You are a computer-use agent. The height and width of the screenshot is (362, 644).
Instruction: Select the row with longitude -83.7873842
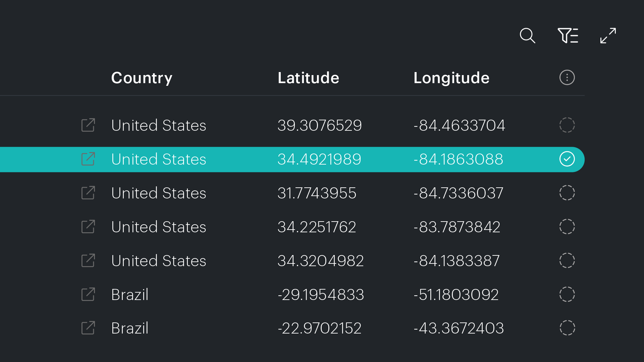567,227
